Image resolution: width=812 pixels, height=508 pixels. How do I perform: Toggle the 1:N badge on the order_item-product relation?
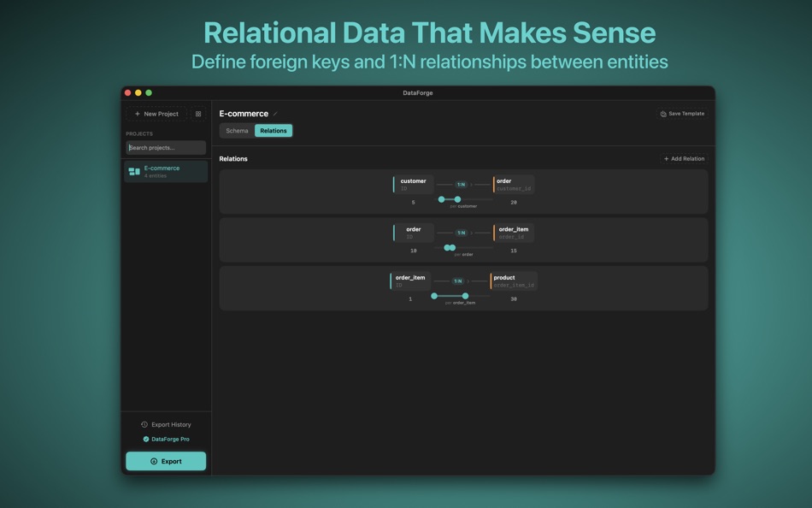point(457,280)
